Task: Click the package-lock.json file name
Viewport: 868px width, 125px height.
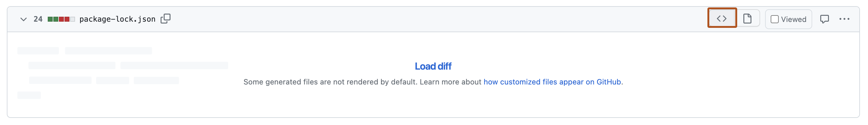Action: [x=117, y=19]
